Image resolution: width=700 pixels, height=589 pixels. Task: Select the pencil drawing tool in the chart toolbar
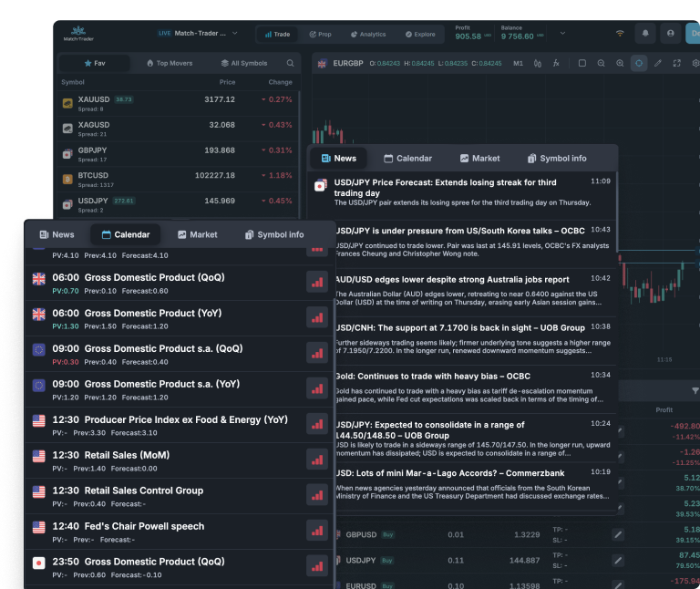658,64
